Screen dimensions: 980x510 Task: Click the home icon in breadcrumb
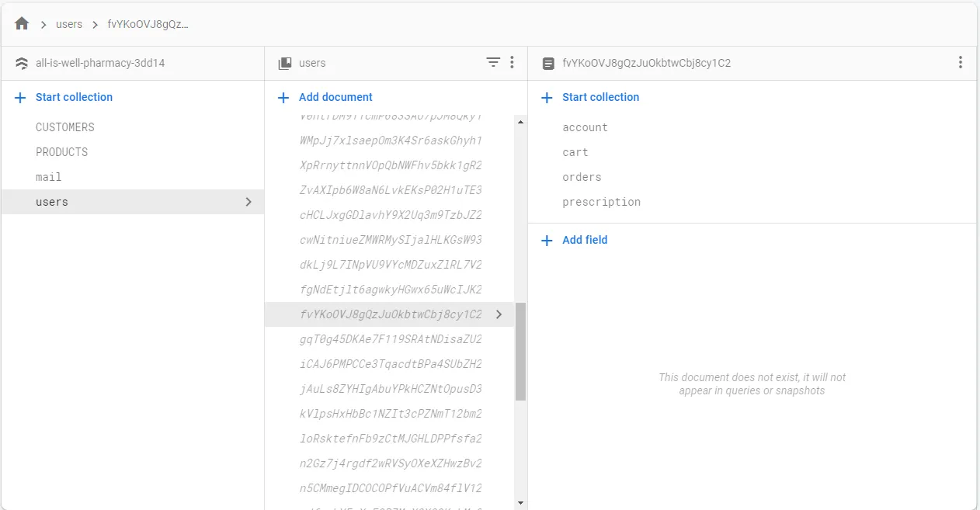click(x=22, y=24)
